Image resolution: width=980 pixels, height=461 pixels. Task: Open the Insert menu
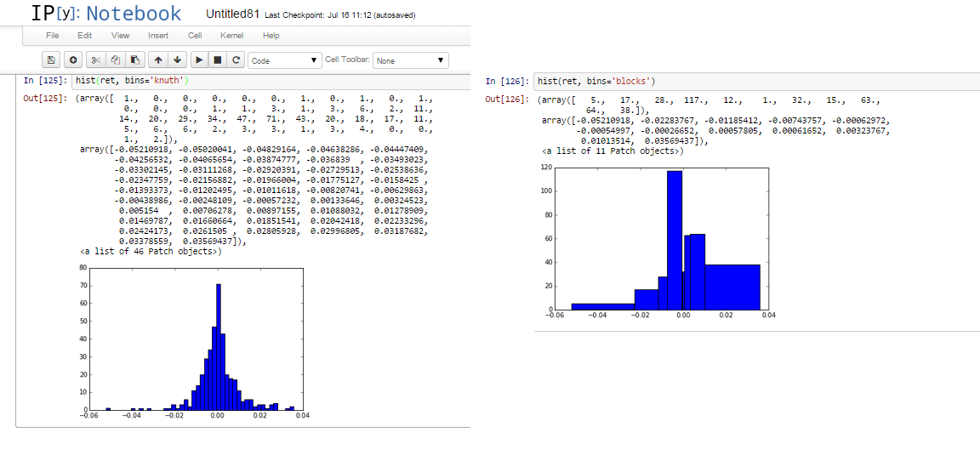pos(158,36)
